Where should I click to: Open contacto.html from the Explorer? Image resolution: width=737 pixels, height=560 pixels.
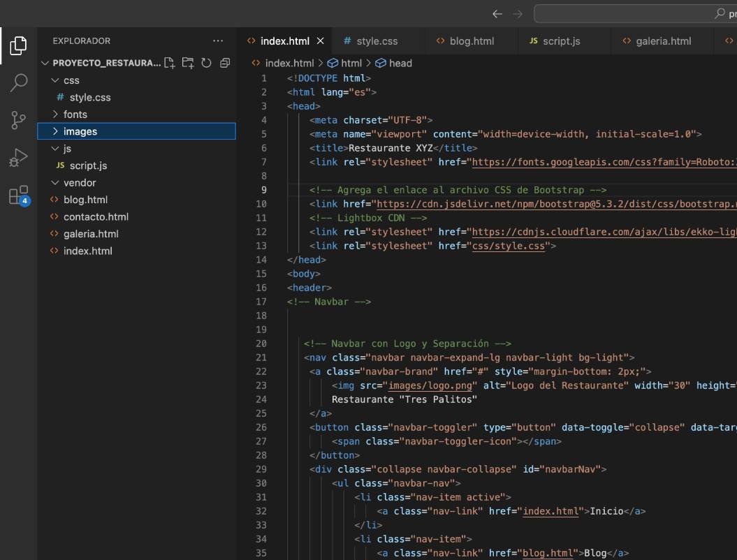96,216
